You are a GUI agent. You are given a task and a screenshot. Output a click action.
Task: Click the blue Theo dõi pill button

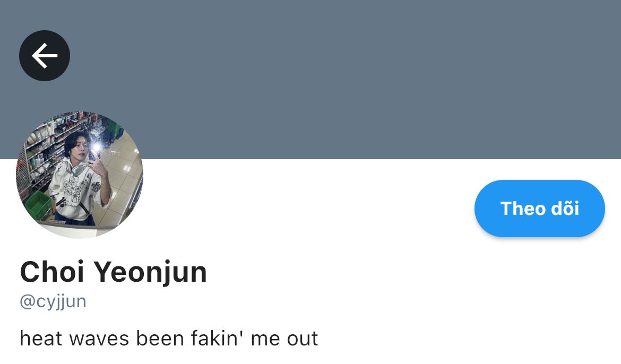click(539, 209)
